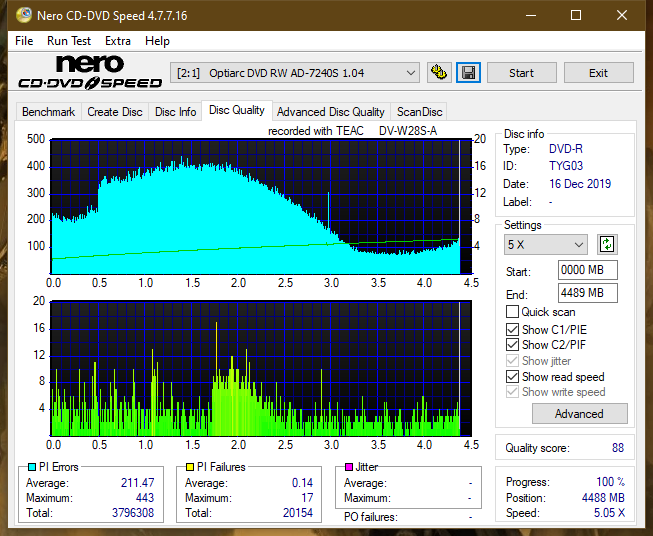653x536 pixels.
Task: Click the Nero CD-DVD Speed title bar icon
Action: tap(24, 15)
